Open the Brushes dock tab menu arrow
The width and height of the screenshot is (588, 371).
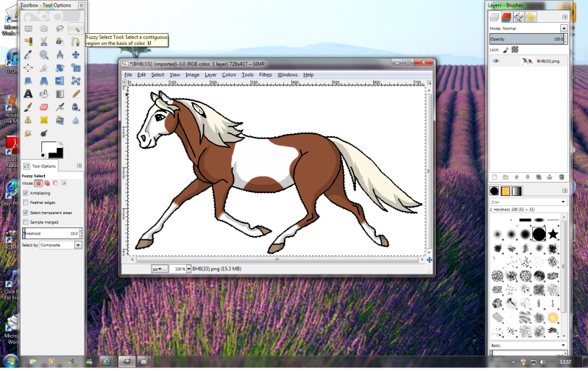pos(564,191)
